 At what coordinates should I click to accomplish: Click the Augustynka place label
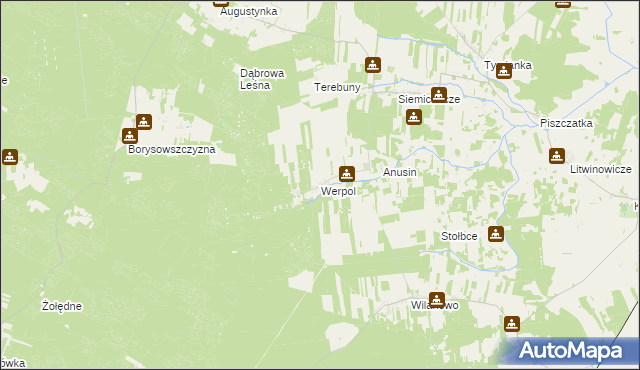tap(249, 11)
